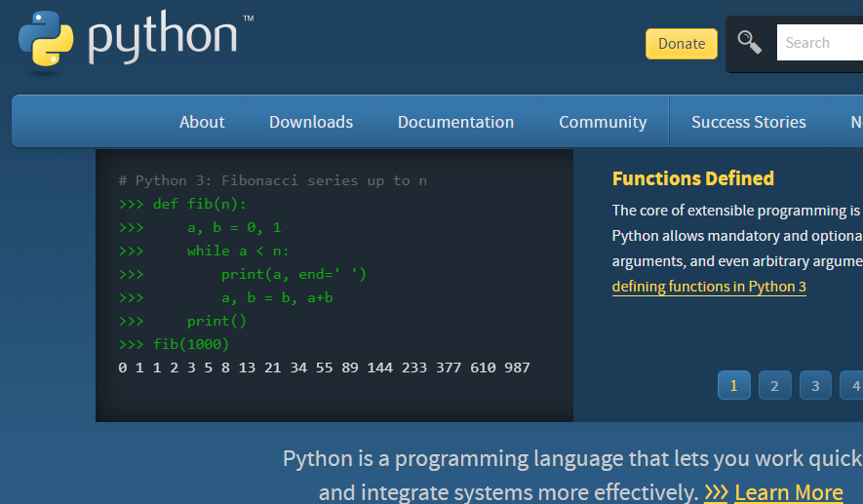Open the Learn More link
863x504 pixels.
(x=788, y=492)
